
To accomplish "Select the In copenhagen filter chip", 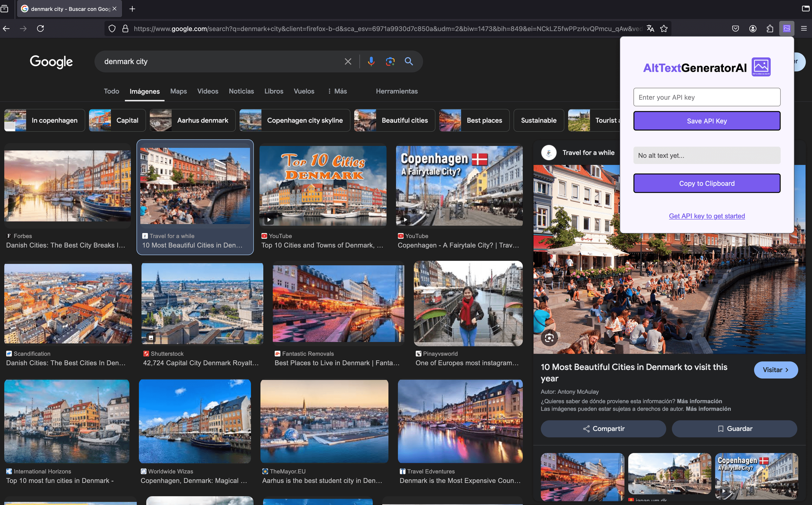I will [44, 120].
